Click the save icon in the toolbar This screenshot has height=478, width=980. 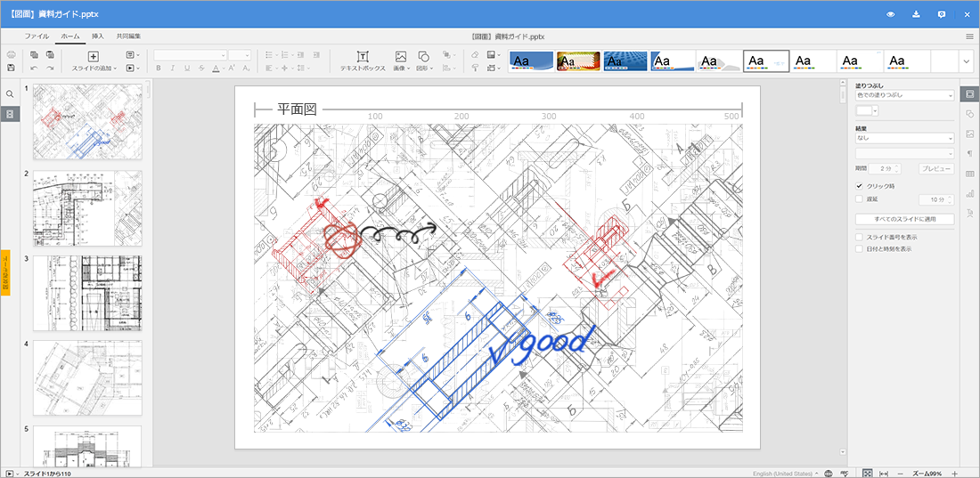(x=11, y=68)
